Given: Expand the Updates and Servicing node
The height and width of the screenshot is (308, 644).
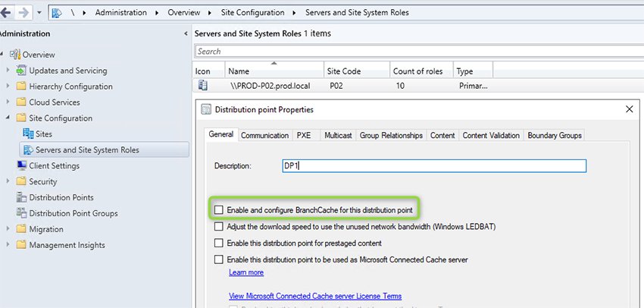Looking at the screenshot, I should [x=8, y=71].
